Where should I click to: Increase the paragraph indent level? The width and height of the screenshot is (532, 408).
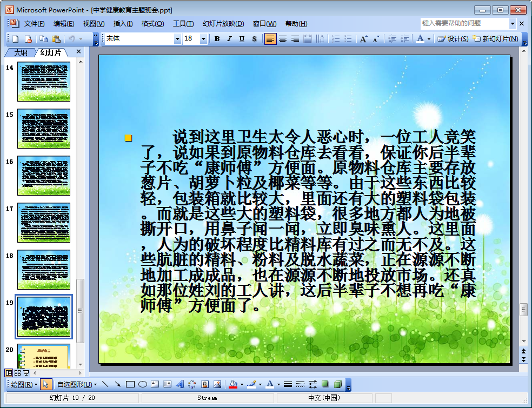point(404,39)
